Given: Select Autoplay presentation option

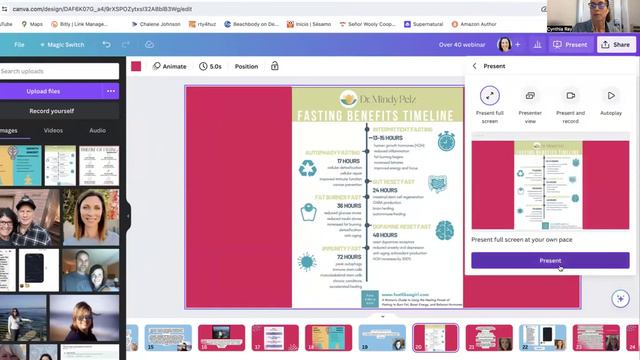Looking at the screenshot, I should coord(611,101).
